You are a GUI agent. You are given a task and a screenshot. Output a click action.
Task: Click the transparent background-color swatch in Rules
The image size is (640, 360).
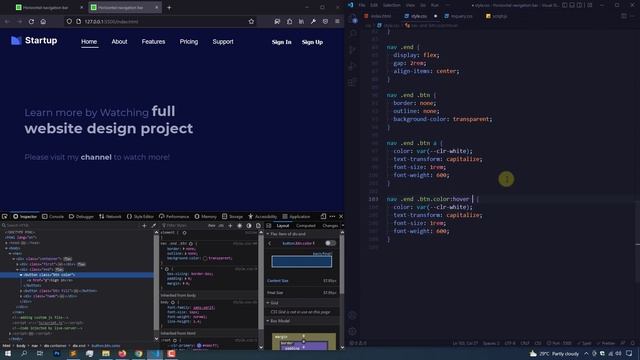205,258
